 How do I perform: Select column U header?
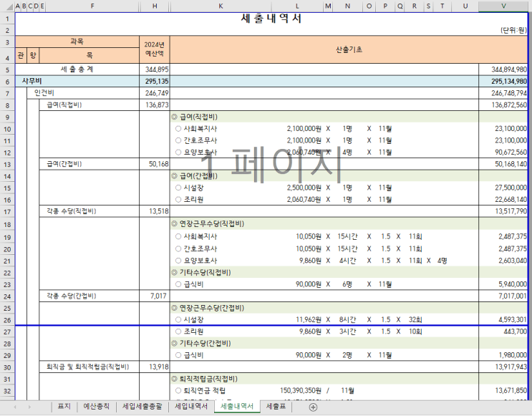(x=465, y=6)
